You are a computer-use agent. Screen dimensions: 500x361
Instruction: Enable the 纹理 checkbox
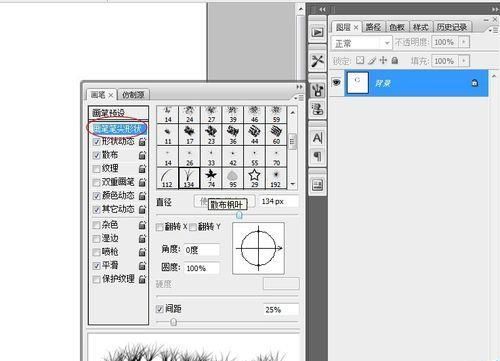coord(97,169)
